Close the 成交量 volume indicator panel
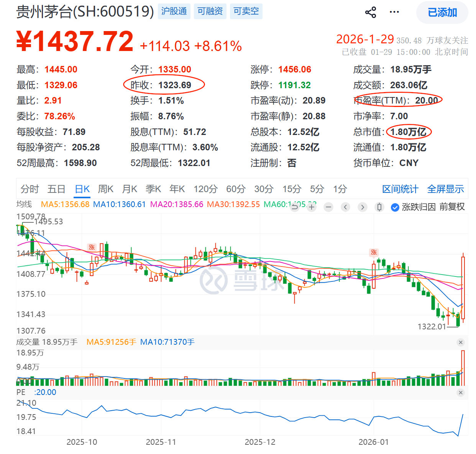The height and width of the screenshot is (454, 476). click(461, 342)
